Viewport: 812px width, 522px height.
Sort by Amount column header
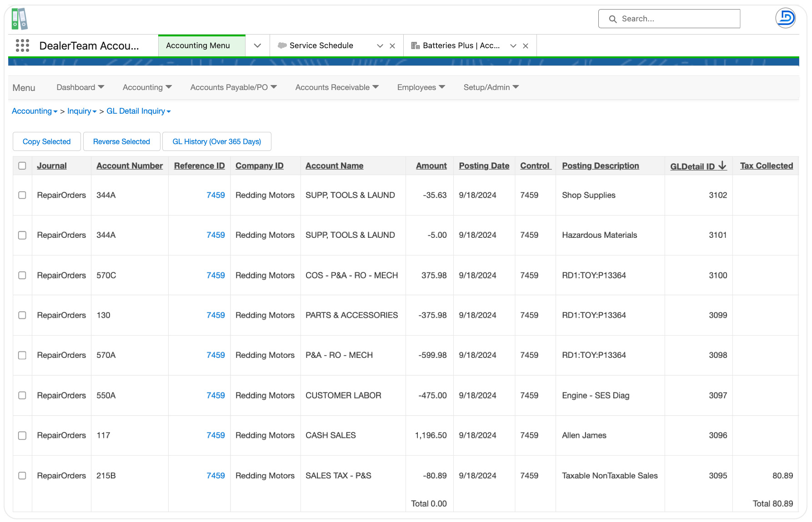click(x=431, y=166)
